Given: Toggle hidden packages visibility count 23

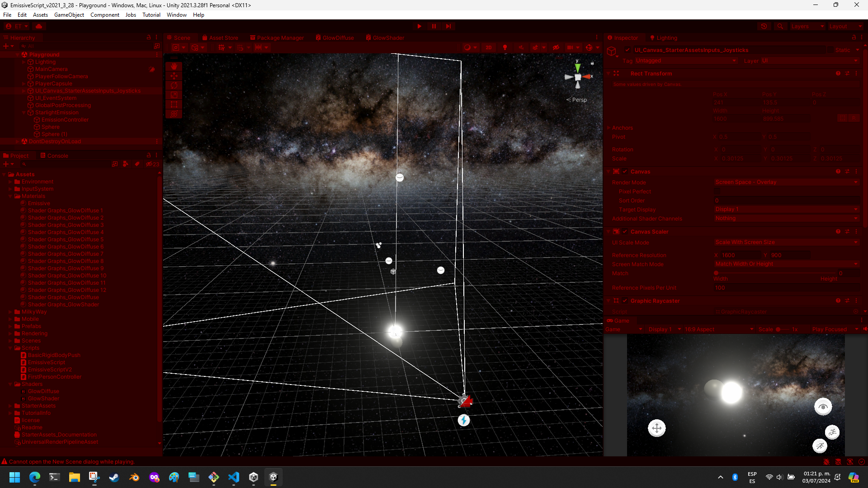Looking at the screenshot, I should pyautogui.click(x=152, y=164).
